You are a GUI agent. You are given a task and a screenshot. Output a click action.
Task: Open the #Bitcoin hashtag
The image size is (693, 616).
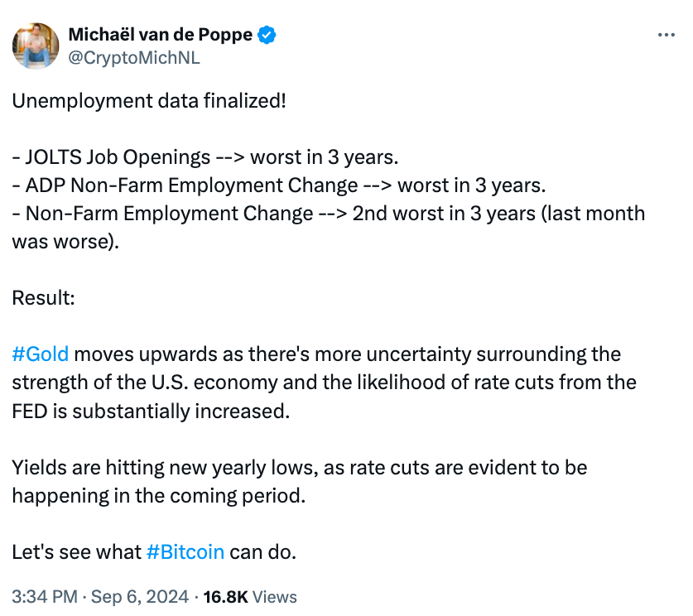[x=185, y=551]
